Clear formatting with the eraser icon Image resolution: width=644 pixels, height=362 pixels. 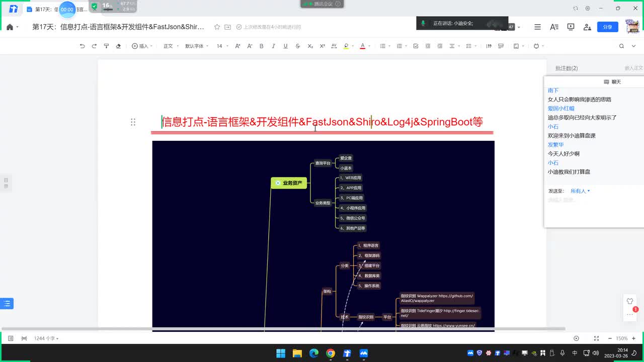(x=118, y=46)
